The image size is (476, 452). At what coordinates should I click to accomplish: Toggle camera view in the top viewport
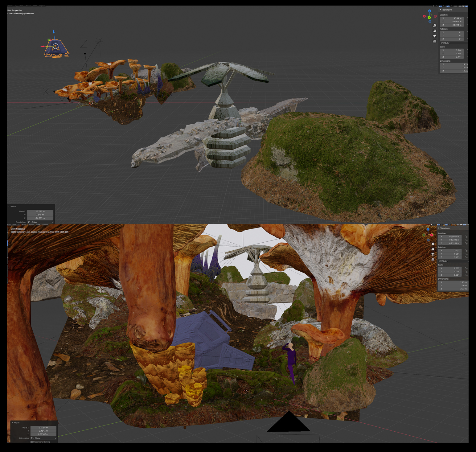(x=435, y=36)
